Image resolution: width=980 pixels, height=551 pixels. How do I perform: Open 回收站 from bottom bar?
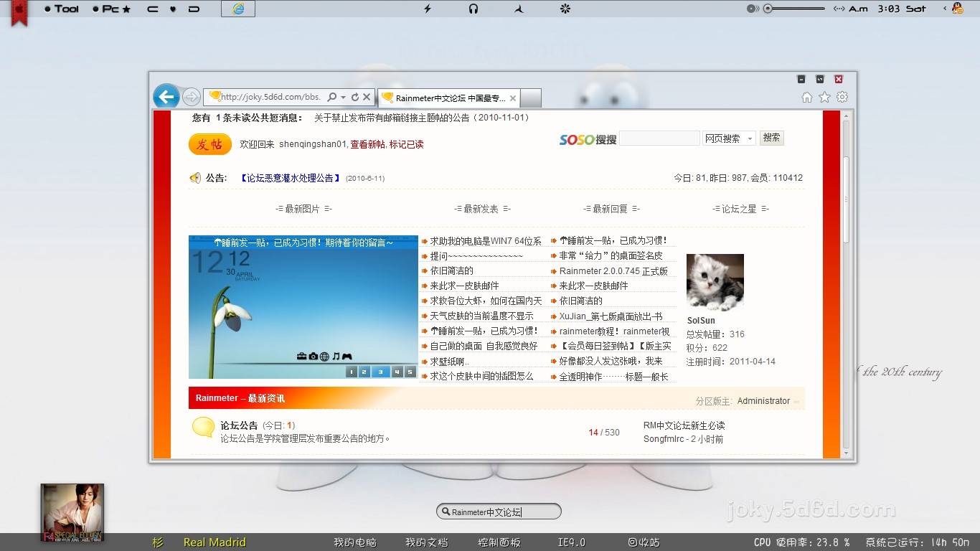coord(644,542)
